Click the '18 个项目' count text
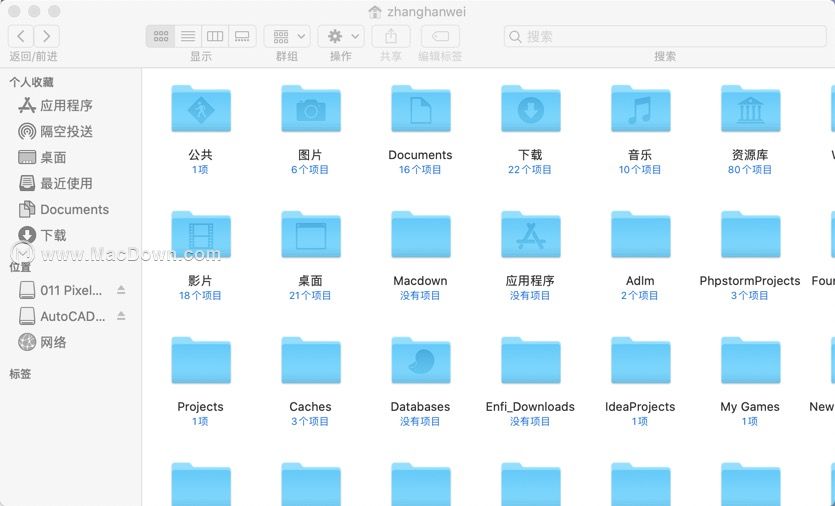The height and width of the screenshot is (506, 835). (x=200, y=296)
